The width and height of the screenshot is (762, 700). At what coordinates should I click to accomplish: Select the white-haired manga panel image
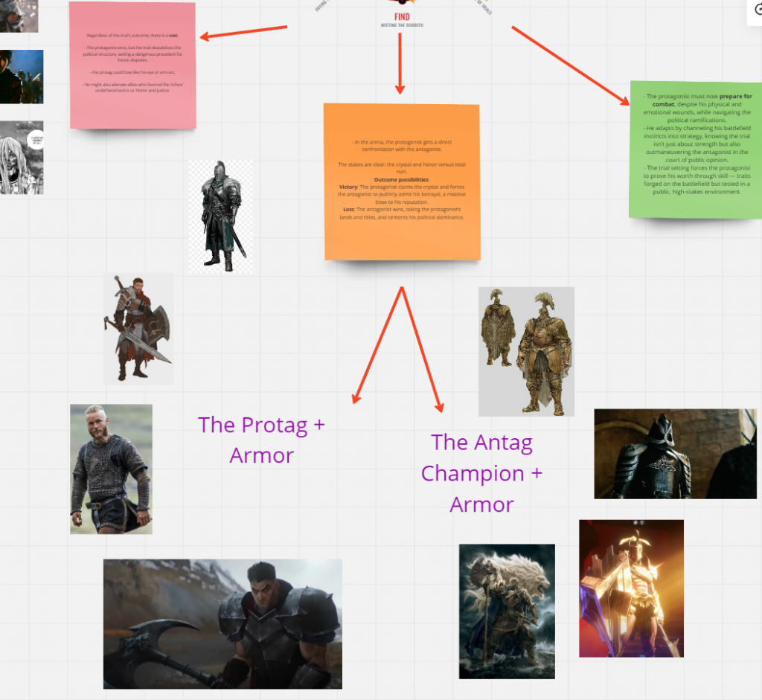coord(22,158)
